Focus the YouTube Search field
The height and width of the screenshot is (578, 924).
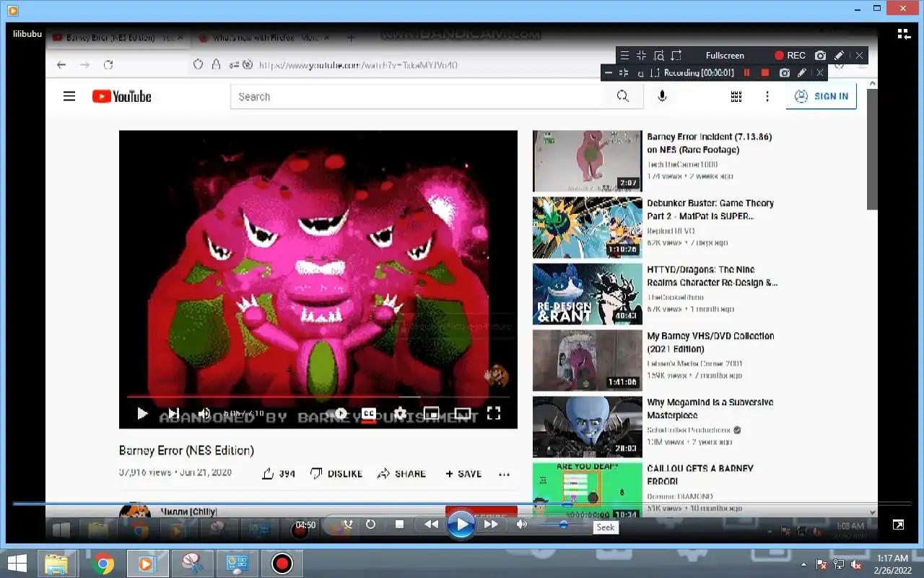[x=417, y=97]
